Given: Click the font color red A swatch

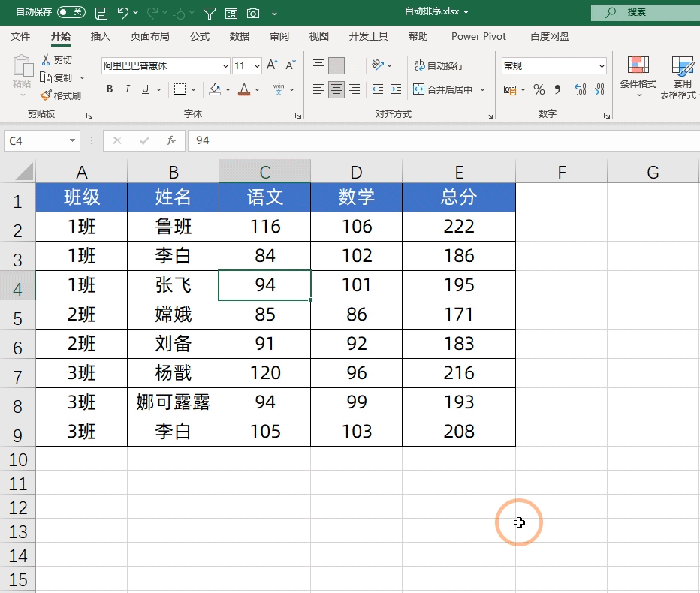Looking at the screenshot, I should (243, 89).
